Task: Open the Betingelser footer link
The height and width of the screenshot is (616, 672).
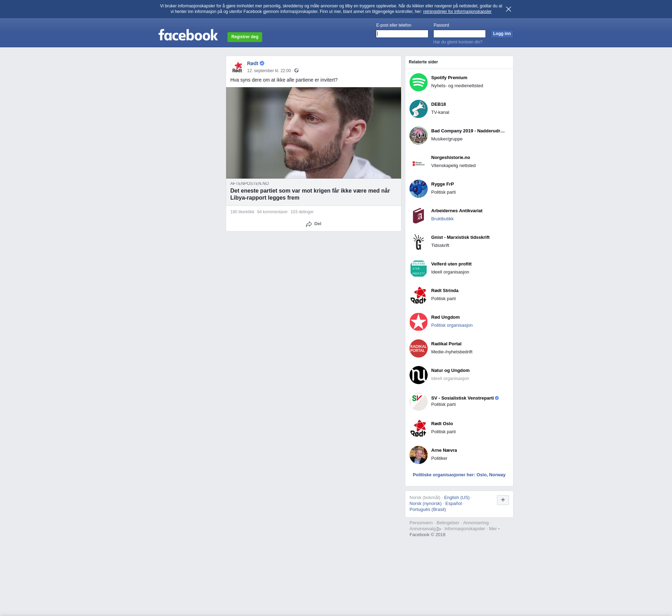Action: tap(448, 523)
